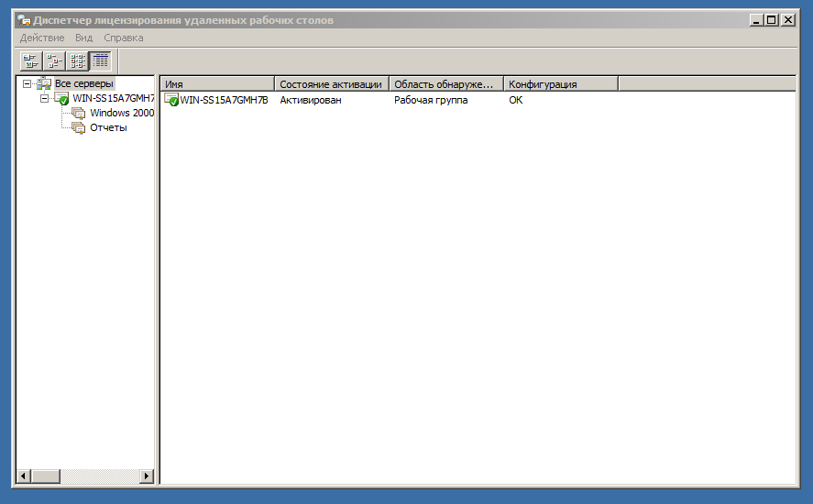This screenshot has width=813, height=504.
Task: Select the Отчеты tree item
Action: (x=108, y=127)
